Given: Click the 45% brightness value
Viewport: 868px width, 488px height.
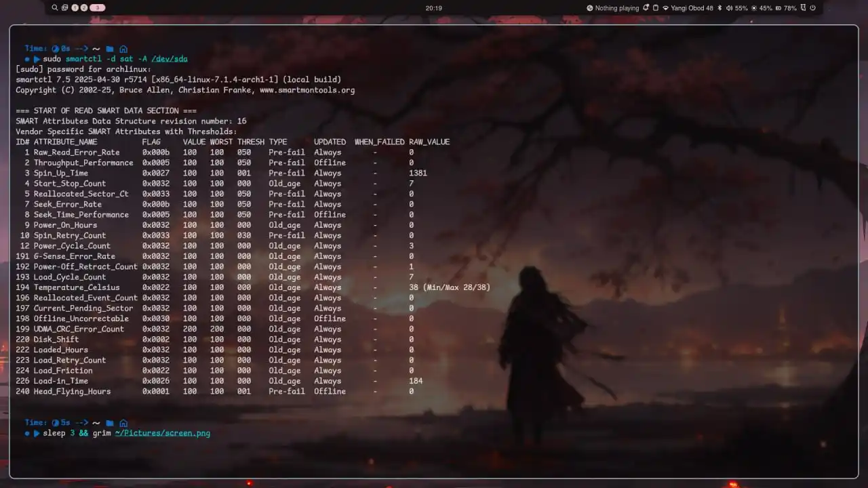Looking at the screenshot, I should point(766,8).
